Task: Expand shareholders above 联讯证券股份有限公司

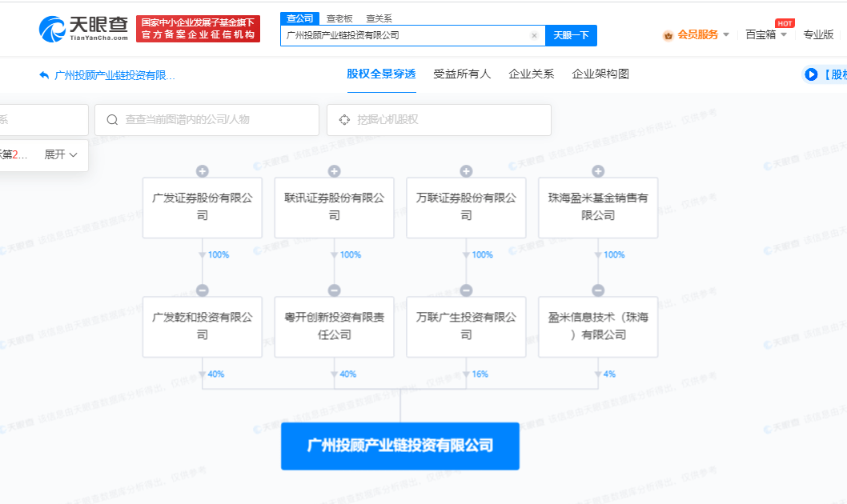Action: pos(335,171)
